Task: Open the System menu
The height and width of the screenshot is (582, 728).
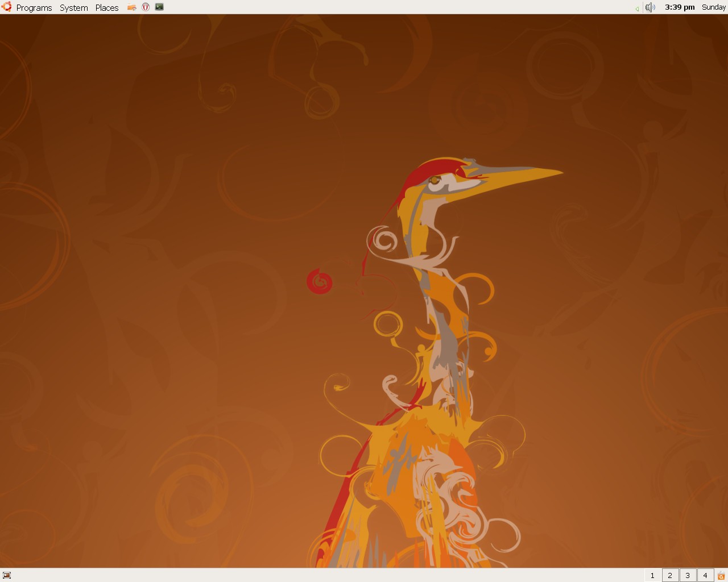Action: (74, 7)
